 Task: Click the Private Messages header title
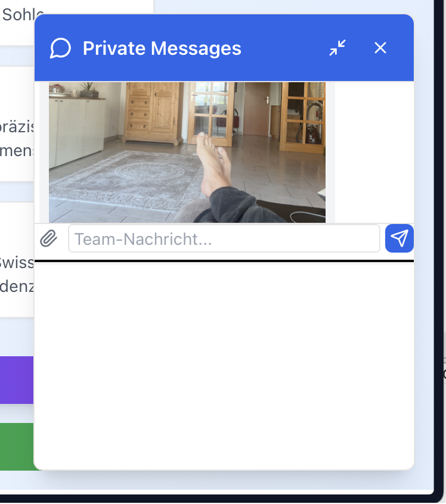pyautogui.click(x=162, y=48)
